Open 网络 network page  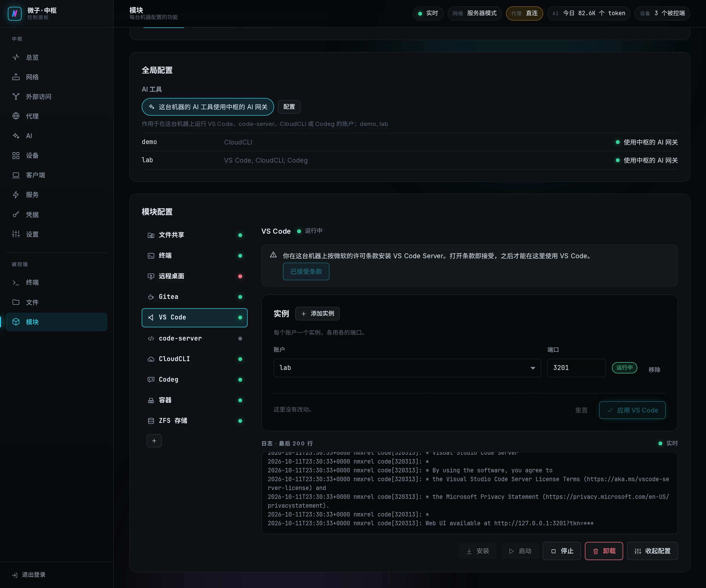coord(56,77)
